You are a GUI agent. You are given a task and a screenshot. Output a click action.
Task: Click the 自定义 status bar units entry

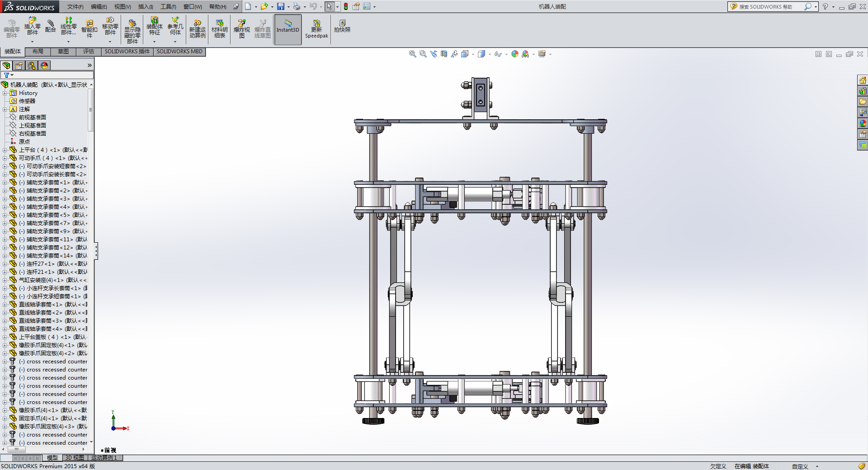point(800,466)
